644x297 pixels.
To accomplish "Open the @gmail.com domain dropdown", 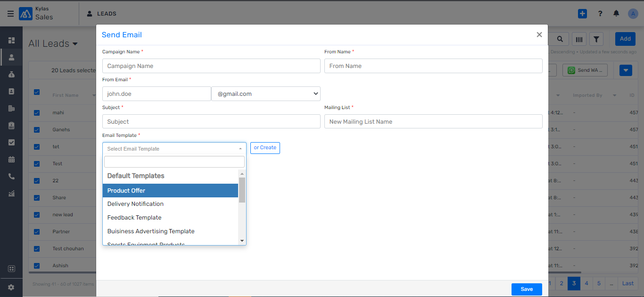I will point(266,94).
